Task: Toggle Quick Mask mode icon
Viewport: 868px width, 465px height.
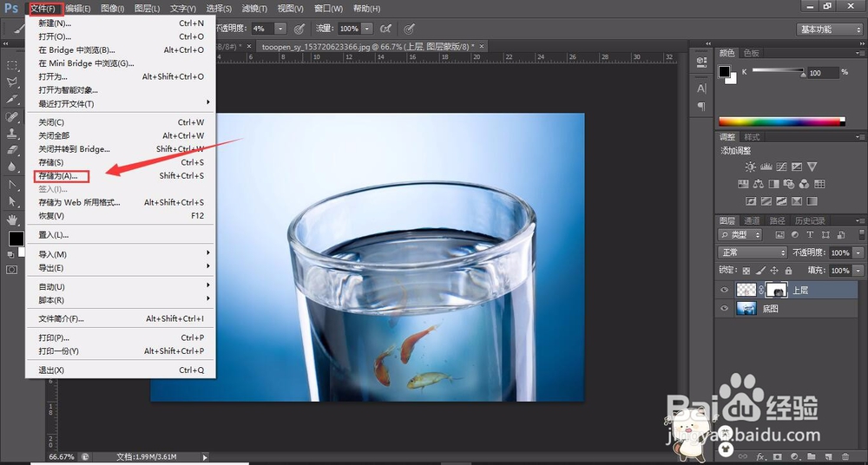Action: coord(11,270)
